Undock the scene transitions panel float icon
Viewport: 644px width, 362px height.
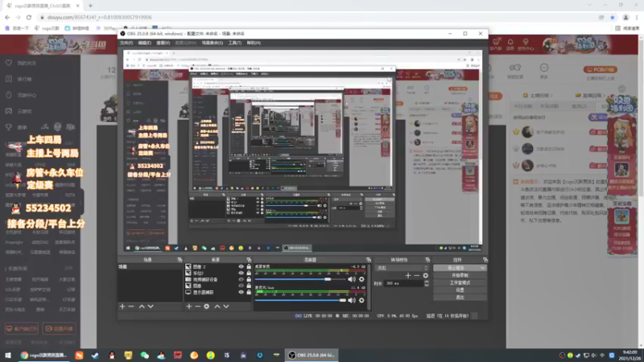tap(427, 260)
